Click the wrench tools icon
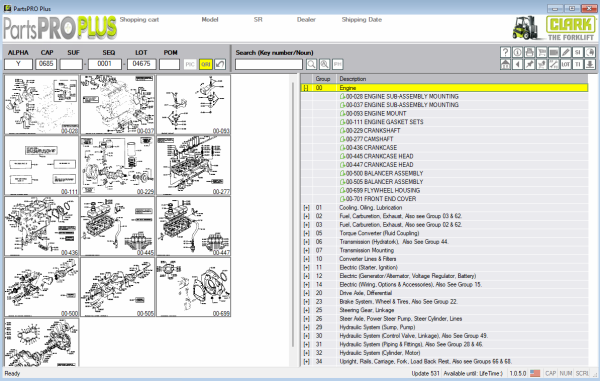 [x=554, y=64]
